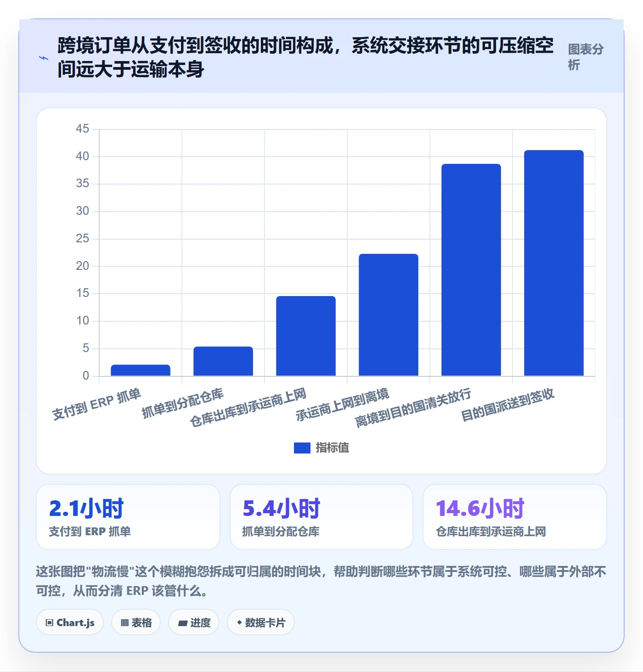
Task: Click the x-axis label 仓库出库到承运商上网
Action: pos(248,408)
